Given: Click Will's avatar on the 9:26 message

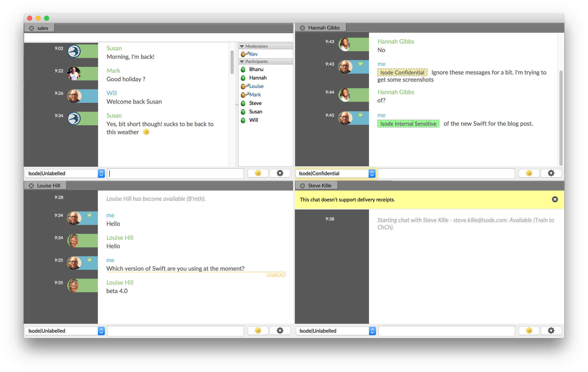Looking at the screenshot, I should tap(74, 96).
